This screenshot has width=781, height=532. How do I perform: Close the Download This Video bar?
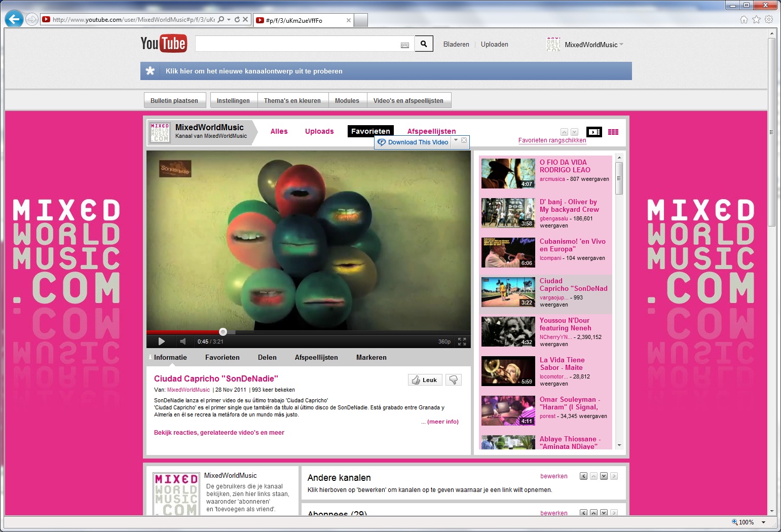(x=464, y=140)
